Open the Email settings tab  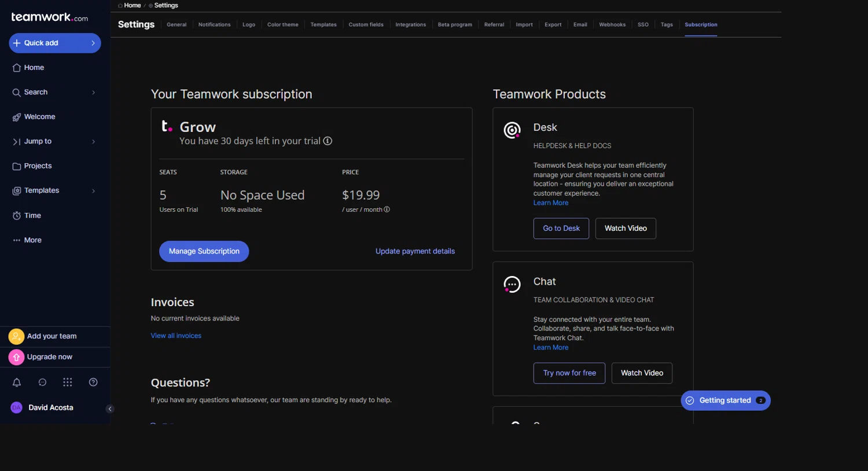pos(580,25)
